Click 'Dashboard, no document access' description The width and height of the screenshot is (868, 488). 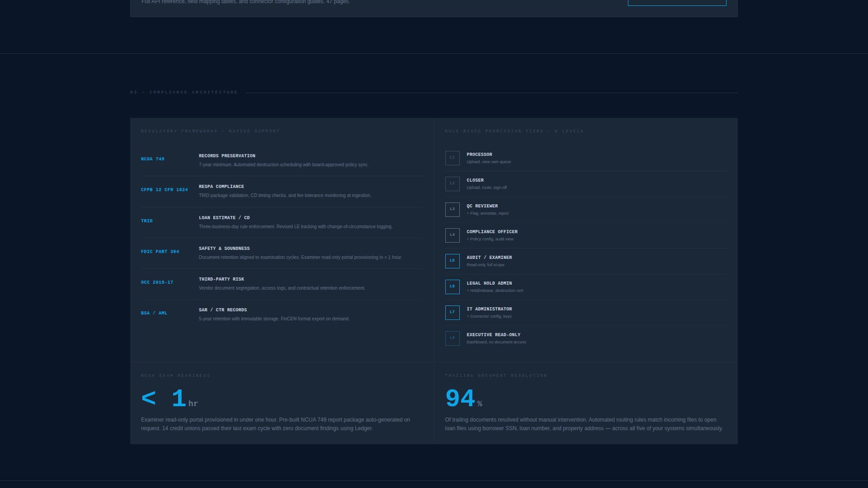[x=496, y=342]
